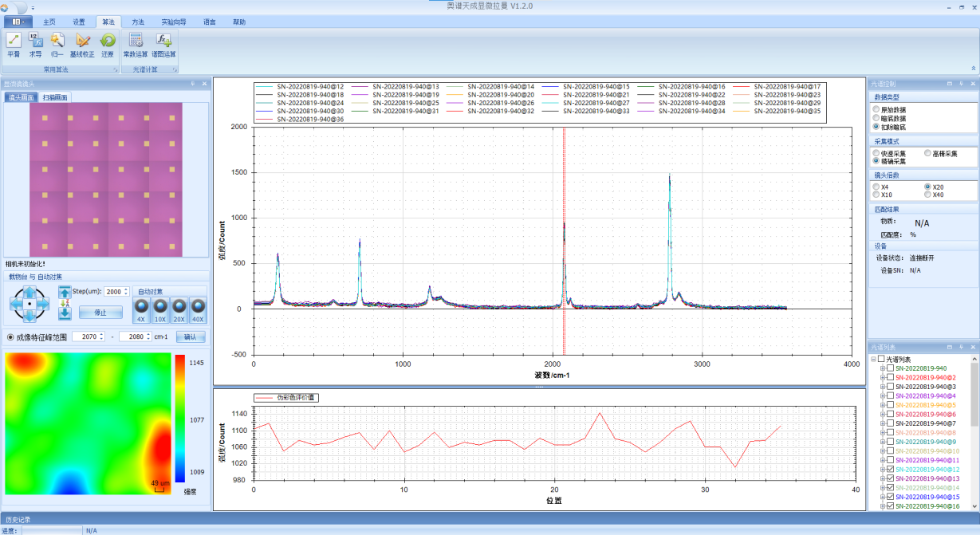Check spectrum SN-20220819-940@2

pyautogui.click(x=891, y=378)
